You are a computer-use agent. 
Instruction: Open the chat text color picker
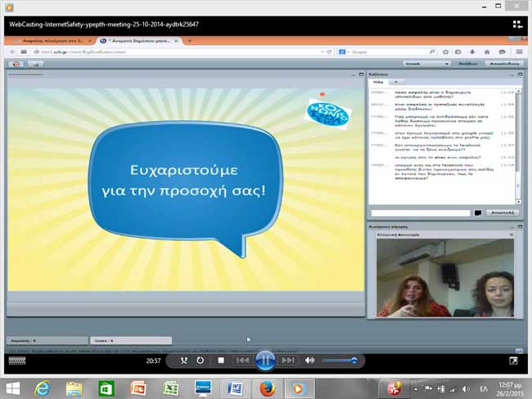pyautogui.click(x=477, y=213)
